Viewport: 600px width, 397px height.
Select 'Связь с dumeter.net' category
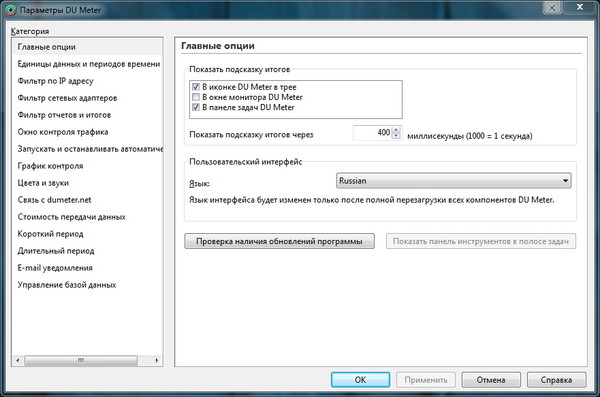(x=87, y=200)
